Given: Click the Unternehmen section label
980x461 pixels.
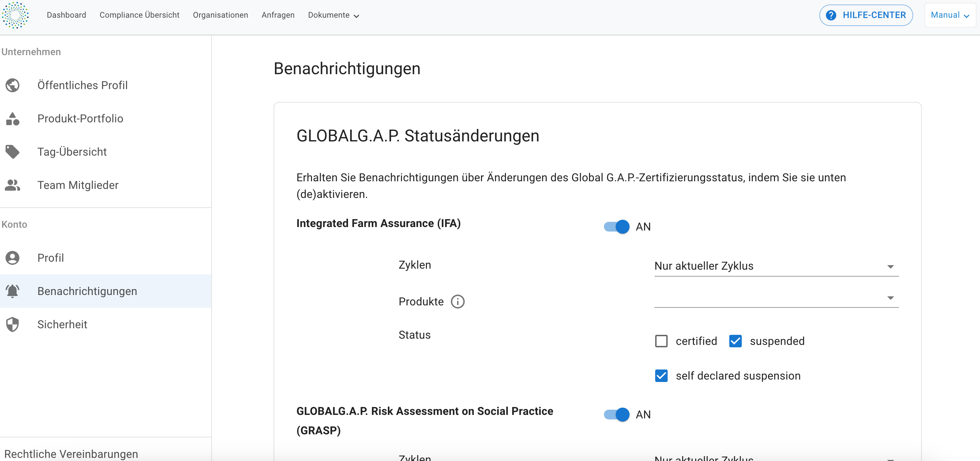Looking at the screenshot, I should click(x=31, y=52).
